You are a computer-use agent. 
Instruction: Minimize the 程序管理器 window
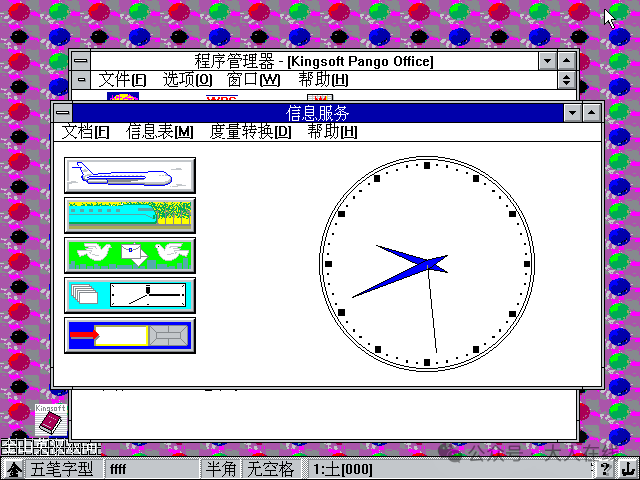pyautogui.click(x=547, y=61)
